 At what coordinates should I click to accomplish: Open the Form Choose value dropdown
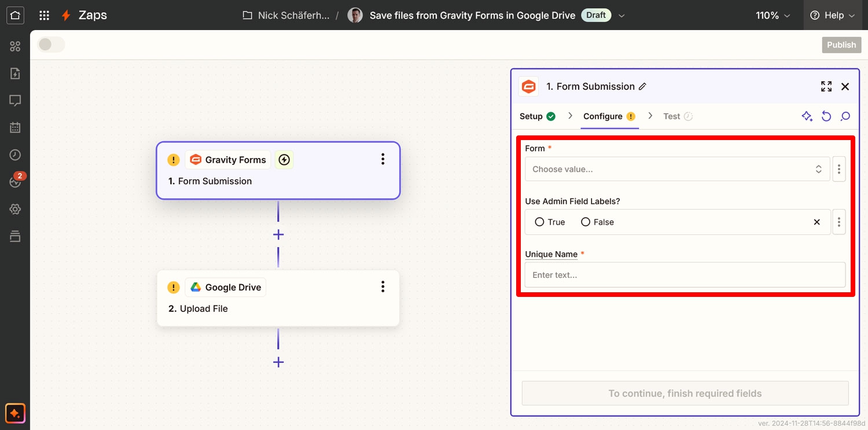click(678, 169)
